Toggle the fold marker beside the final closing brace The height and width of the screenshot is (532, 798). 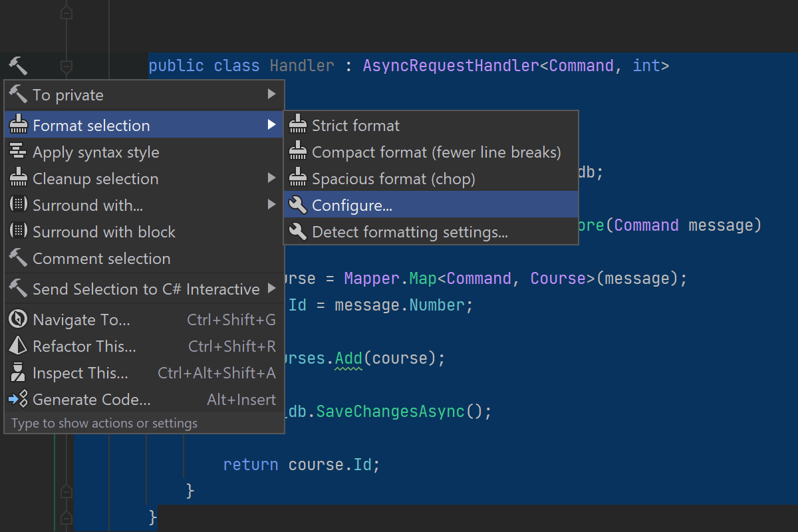(x=66, y=517)
